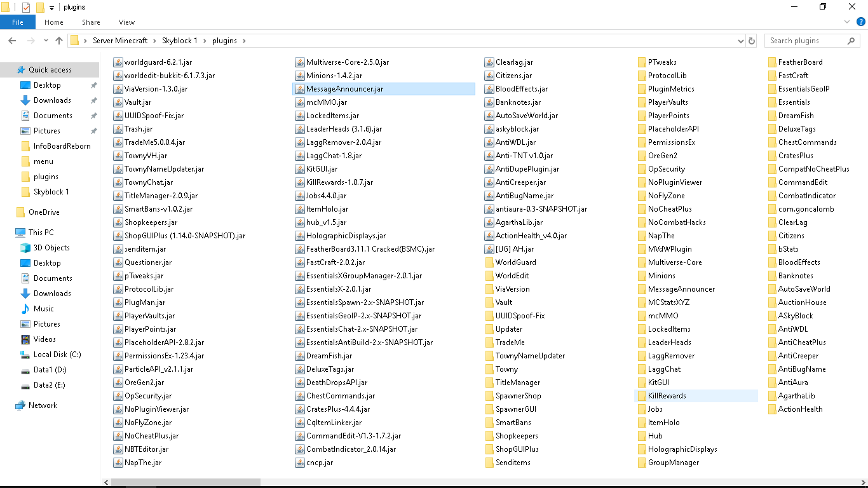Select the EssentialsX-2.0.1.jar file icon
This screenshot has height=488, width=868.
(301, 289)
